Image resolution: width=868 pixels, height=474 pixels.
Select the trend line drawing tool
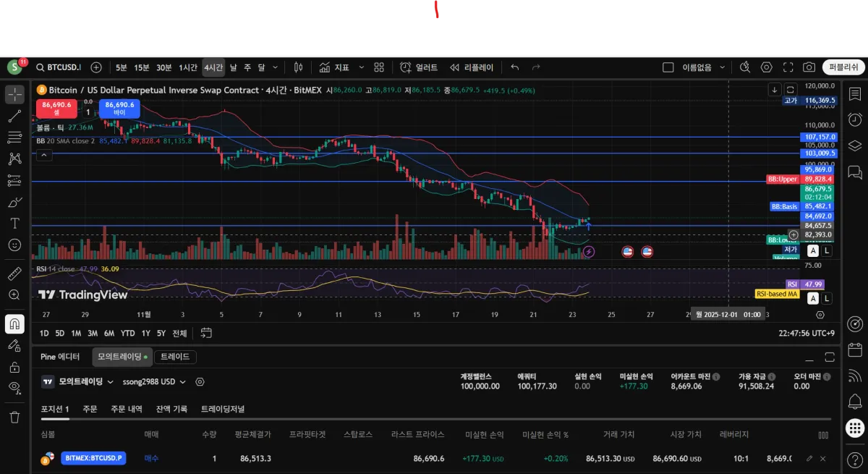(x=14, y=116)
